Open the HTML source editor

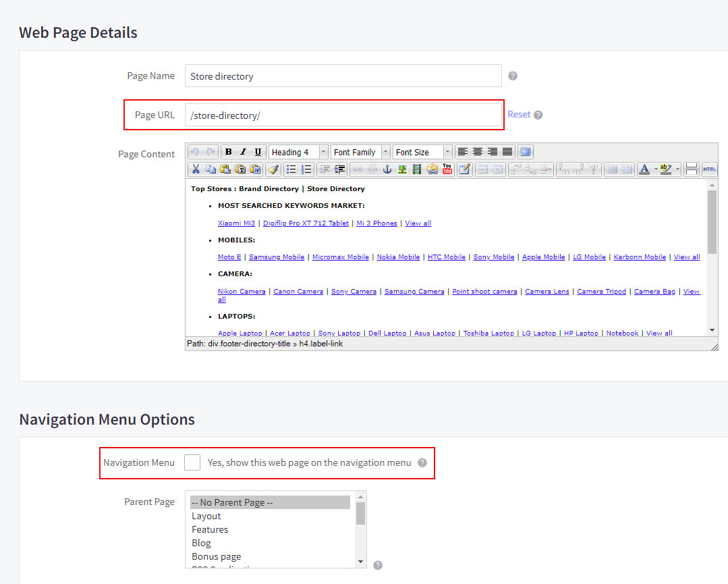click(709, 169)
